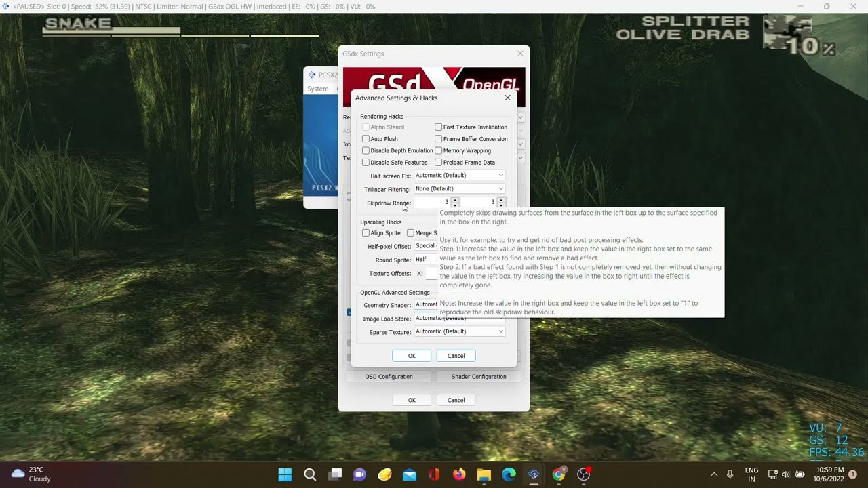Image resolution: width=868 pixels, height=488 pixels.
Task: Show hidden system tray icons
Action: (714, 474)
